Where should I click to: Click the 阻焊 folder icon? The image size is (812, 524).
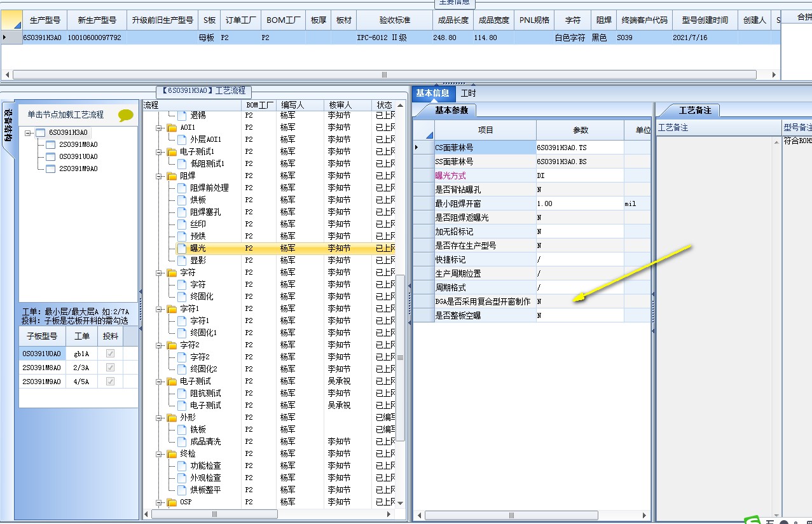[172, 176]
